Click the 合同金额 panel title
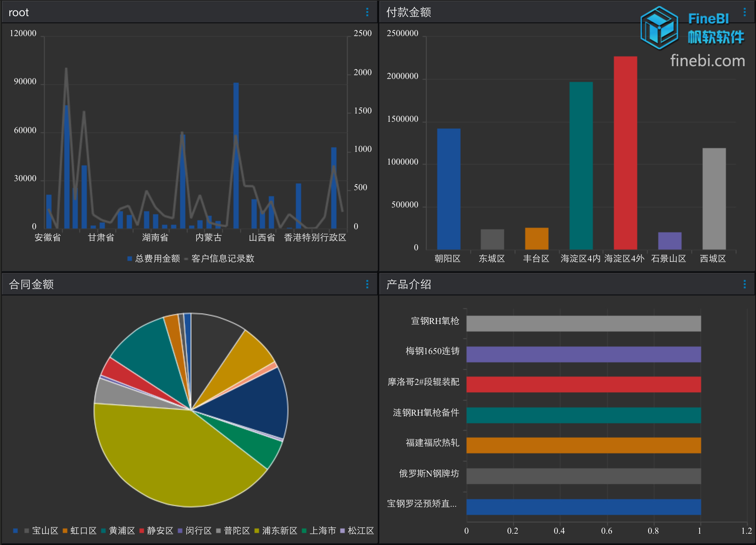Screen dimensions: 756x545 [x=31, y=284]
